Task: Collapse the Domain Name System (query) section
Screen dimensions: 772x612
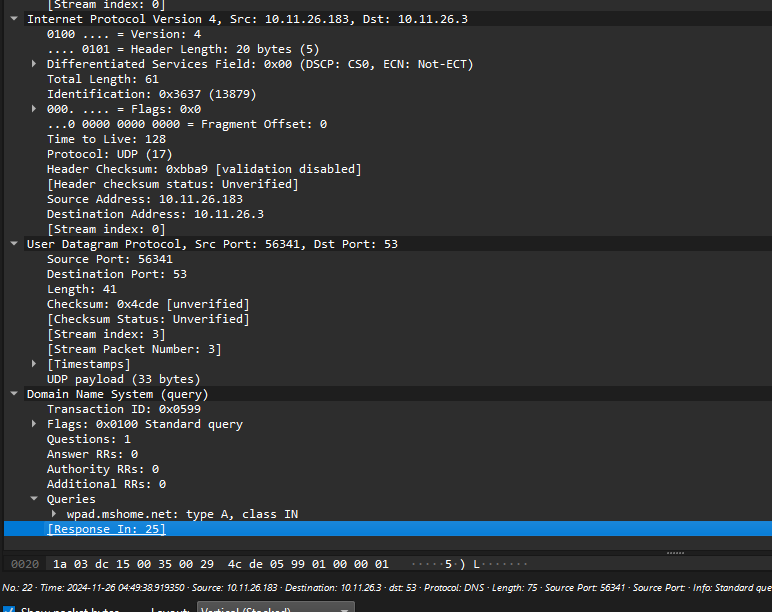Action: [x=14, y=394]
